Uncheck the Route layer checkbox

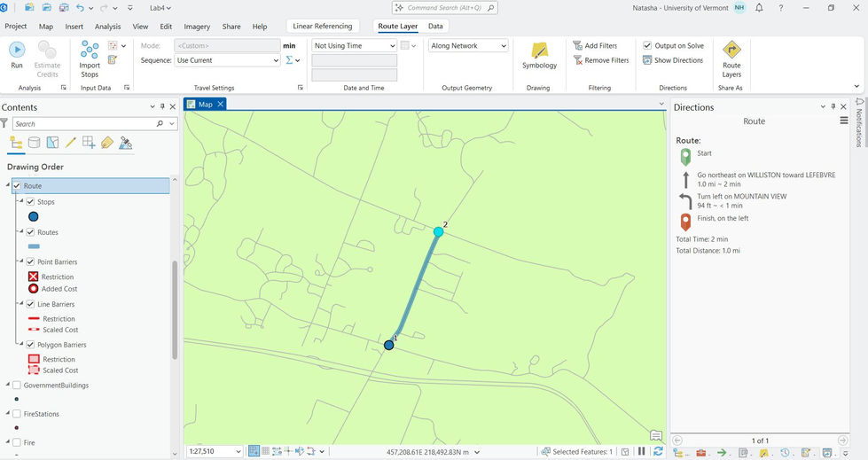17,186
